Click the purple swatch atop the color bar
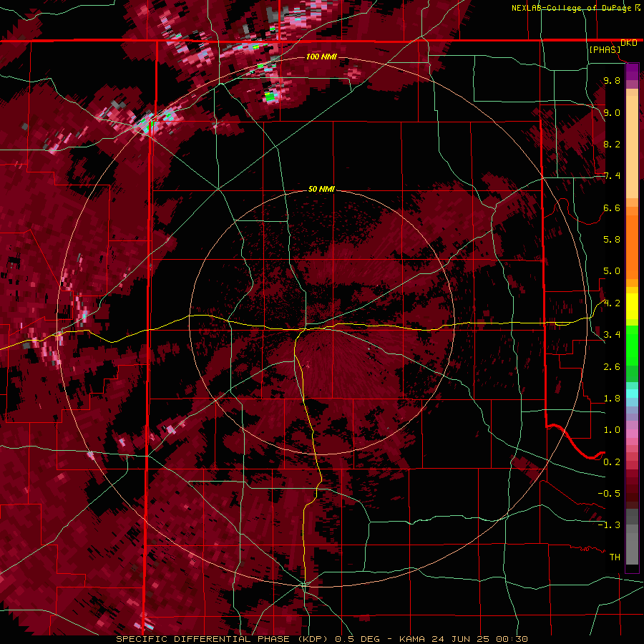The image size is (644, 644). coord(632,72)
